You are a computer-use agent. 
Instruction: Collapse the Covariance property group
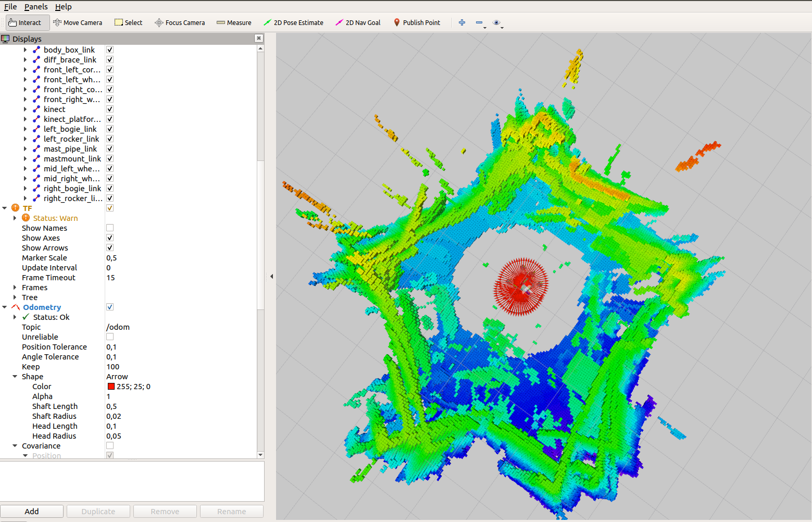[x=15, y=445]
